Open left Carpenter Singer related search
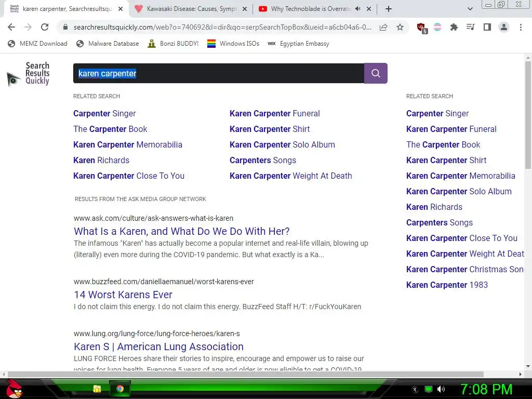532x399 pixels. click(x=104, y=113)
